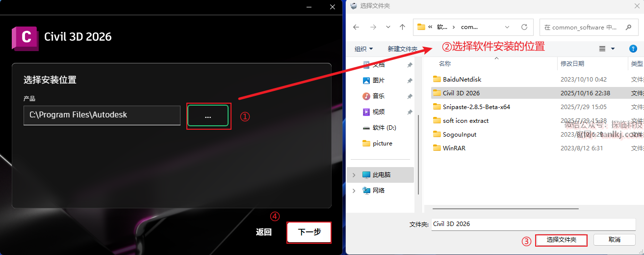This screenshot has height=255, width=644.
Task: Click the BaiduNetdisk folder icon
Action: click(437, 79)
